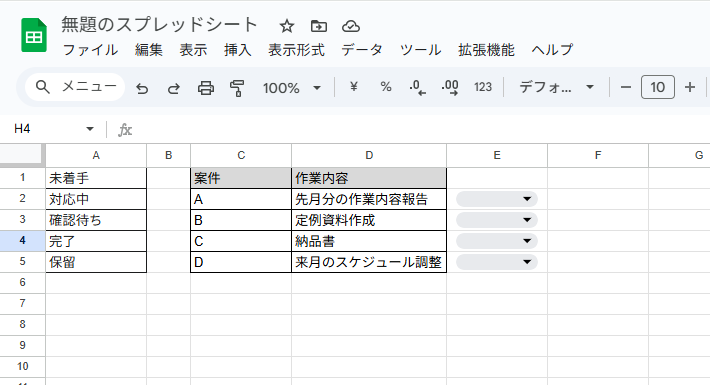Click the redo arrow icon
The image size is (710, 385).
(x=174, y=87)
